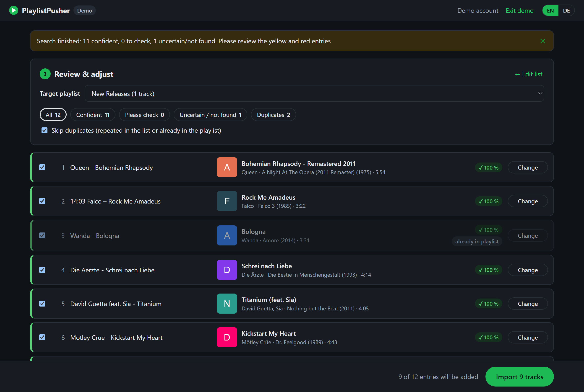Toggle checkbox for Wanda - Bologna
The width and height of the screenshot is (584, 392).
click(42, 235)
